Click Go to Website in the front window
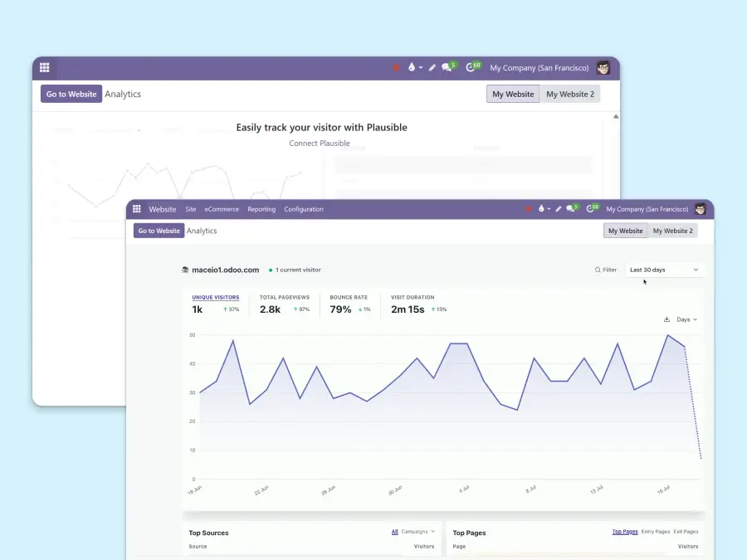Screen dimensions: 747x560 pyautogui.click(x=159, y=231)
